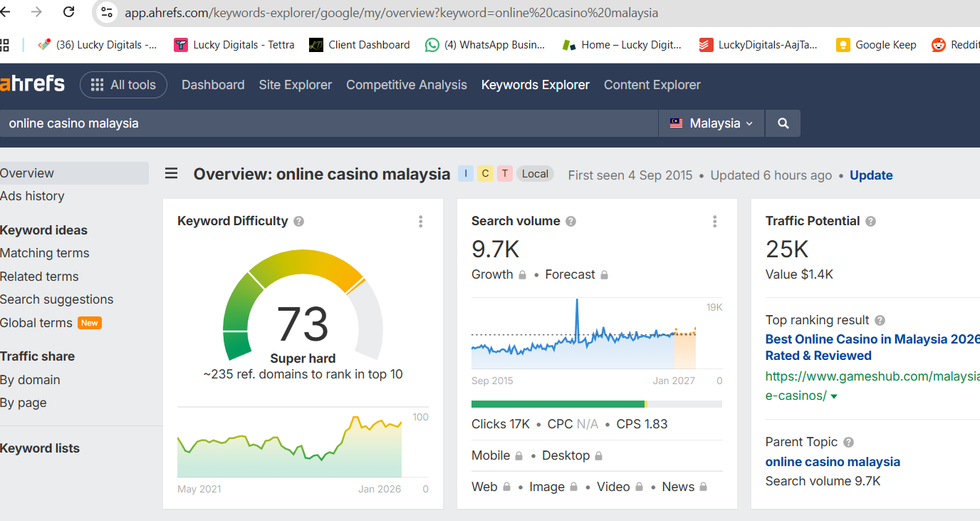Click the keyword search input field

pos(329,123)
